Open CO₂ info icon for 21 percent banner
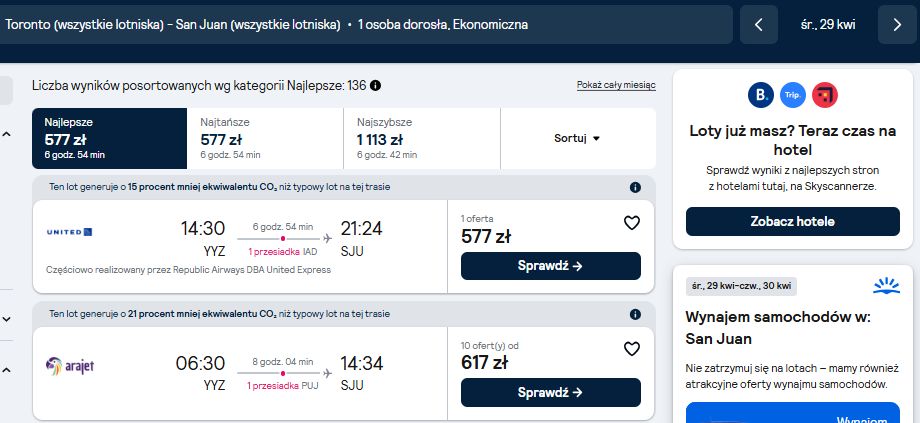This screenshot has width=920, height=423. (x=635, y=314)
